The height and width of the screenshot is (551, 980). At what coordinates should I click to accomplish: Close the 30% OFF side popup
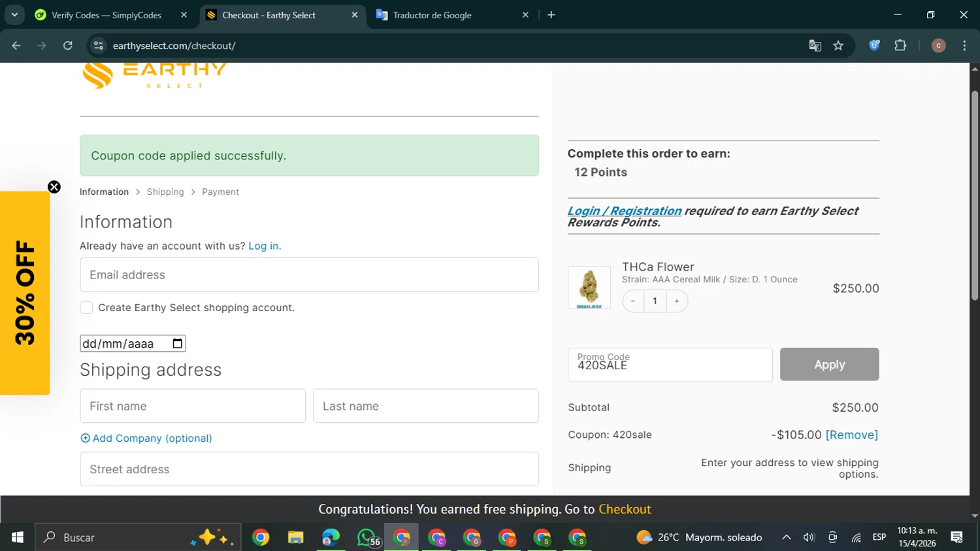54,187
